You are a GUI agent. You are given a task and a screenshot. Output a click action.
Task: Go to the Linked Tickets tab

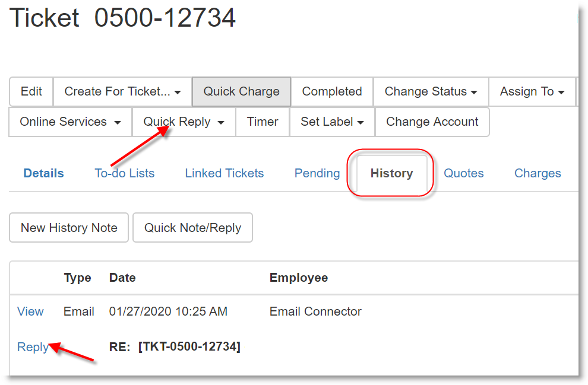click(x=224, y=173)
